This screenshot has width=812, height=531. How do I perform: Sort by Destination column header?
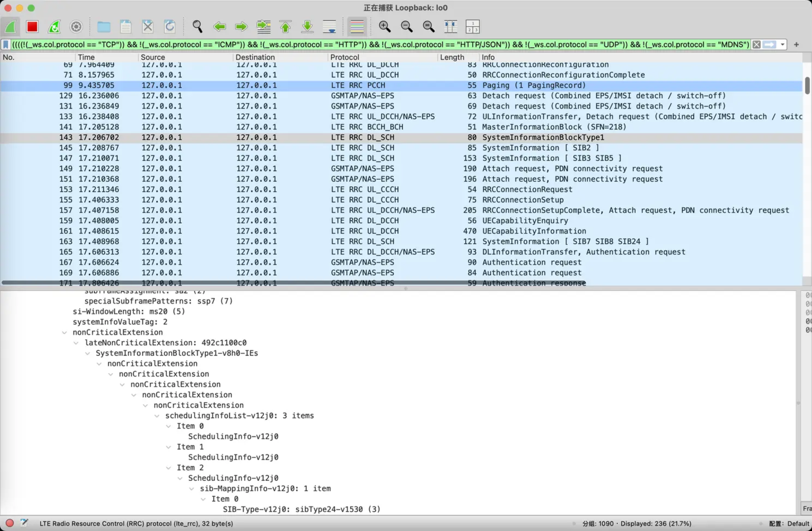[280, 57]
